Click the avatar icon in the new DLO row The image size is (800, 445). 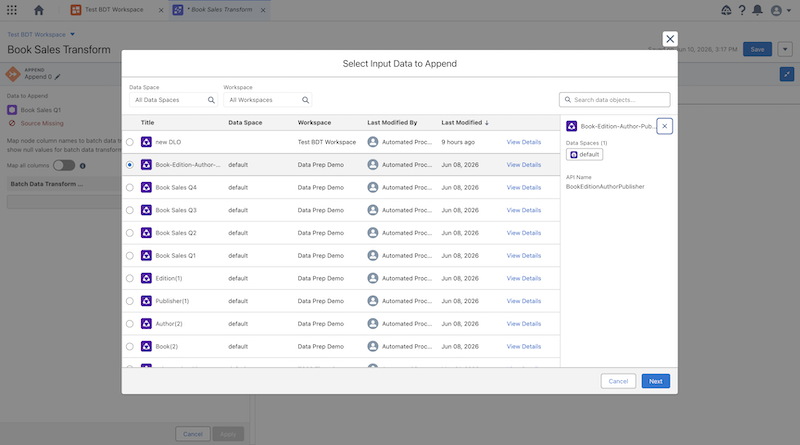[373, 142]
